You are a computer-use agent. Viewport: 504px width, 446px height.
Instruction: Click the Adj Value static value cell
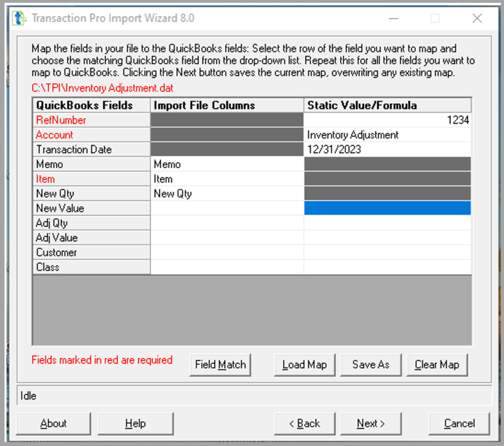(387, 238)
